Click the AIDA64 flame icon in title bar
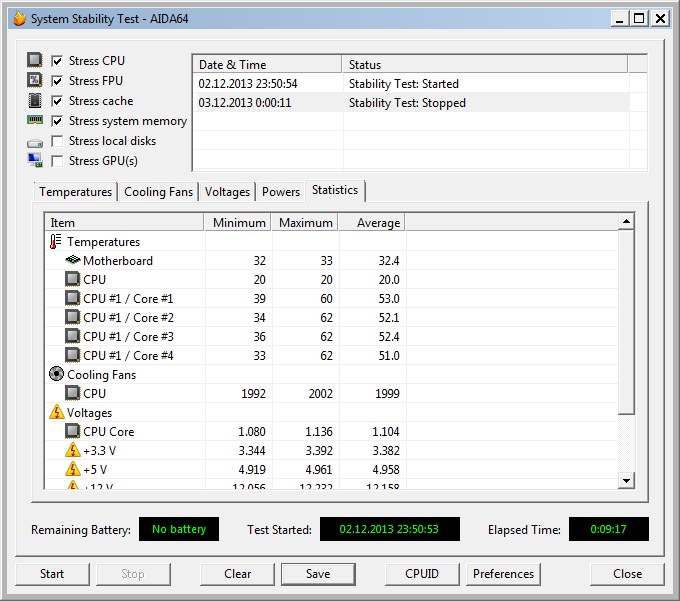Viewport: 680px width, 601px height. [20, 19]
